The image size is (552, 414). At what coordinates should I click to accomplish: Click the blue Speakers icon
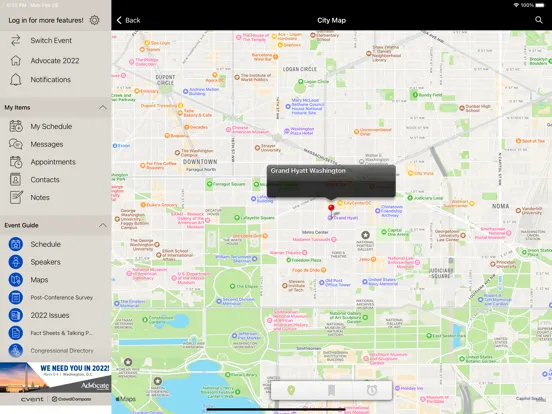point(15,262)
